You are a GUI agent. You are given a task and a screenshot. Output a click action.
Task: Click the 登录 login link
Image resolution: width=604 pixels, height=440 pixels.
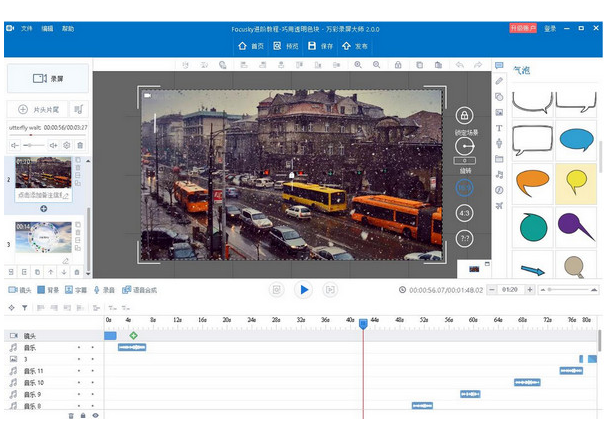pyautogui.click(x=550, y=29)
